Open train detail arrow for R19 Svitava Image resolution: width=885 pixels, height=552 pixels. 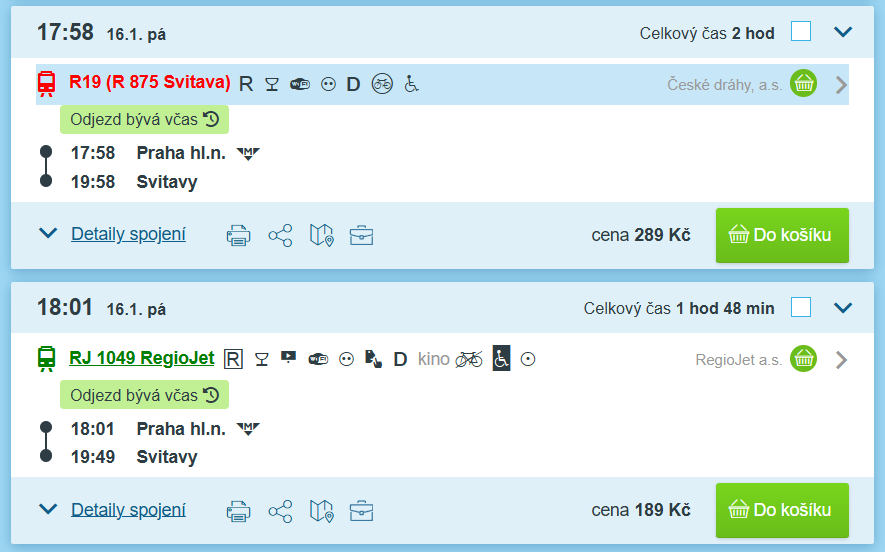[x=842, y=85]
